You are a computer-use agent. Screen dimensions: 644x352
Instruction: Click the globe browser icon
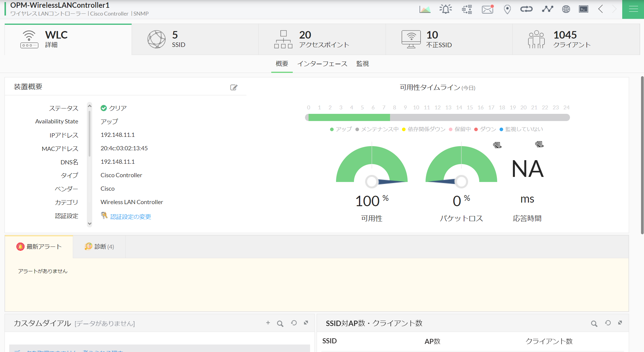566,9
